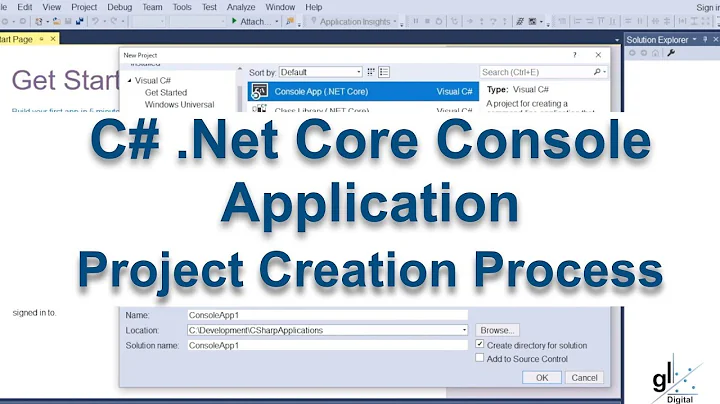Open the Application Insights dropdown arrow
This screenshot has width=720, height=404.
coord(395,21)
